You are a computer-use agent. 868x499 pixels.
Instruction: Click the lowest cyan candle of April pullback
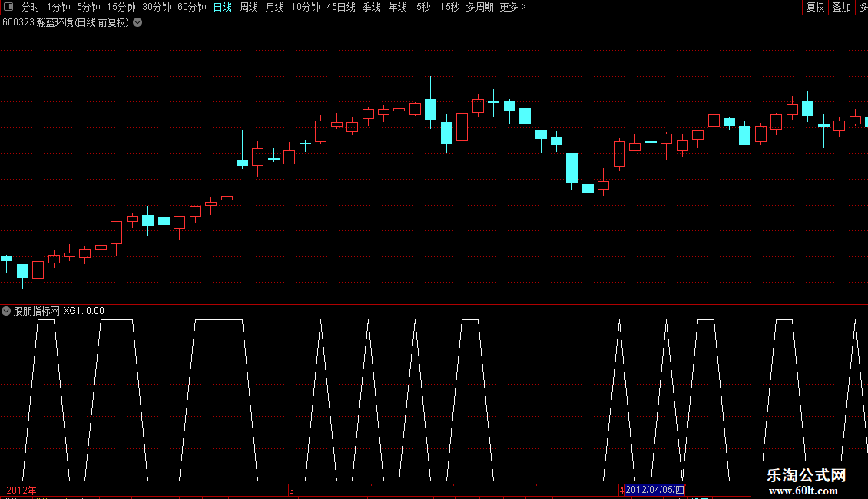[x=588, y=188]
